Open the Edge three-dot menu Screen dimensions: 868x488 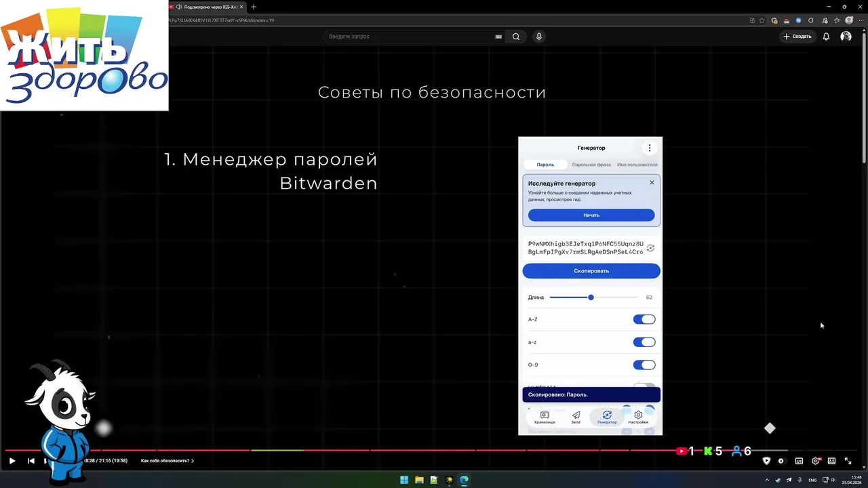[x=860, y=20]
